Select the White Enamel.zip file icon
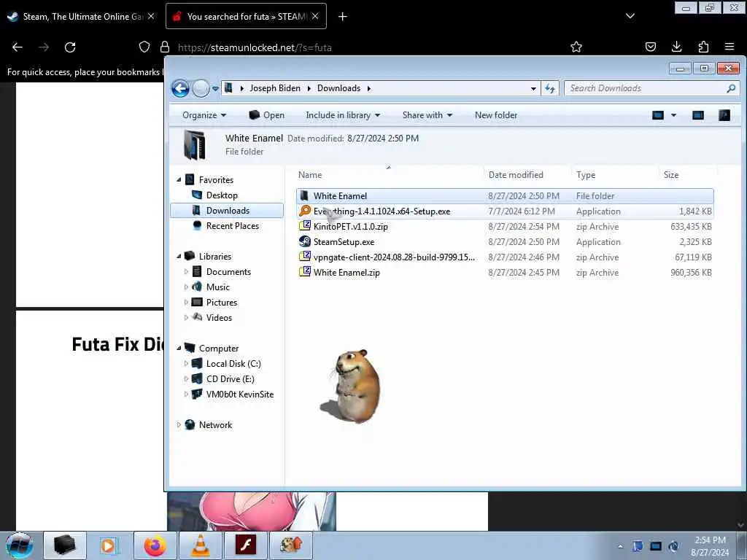The height and width of the screenshot is (560, 747). pyautogui.click(x=304, y=272)
